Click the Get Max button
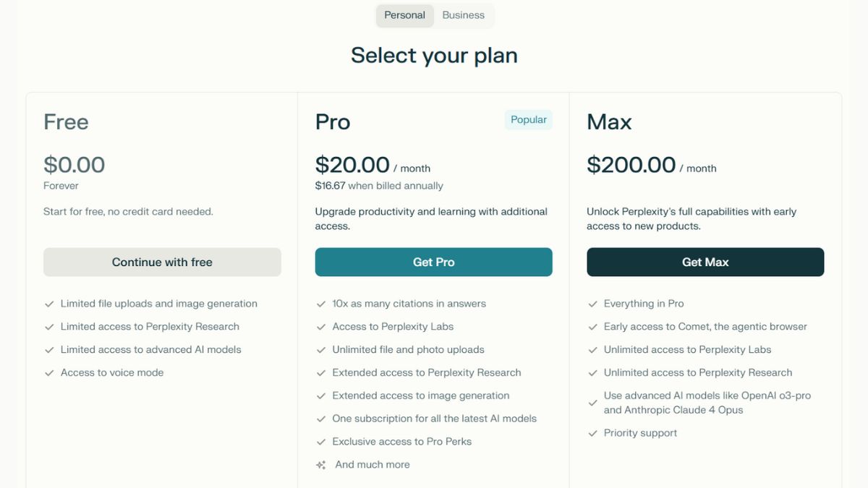 705,262
